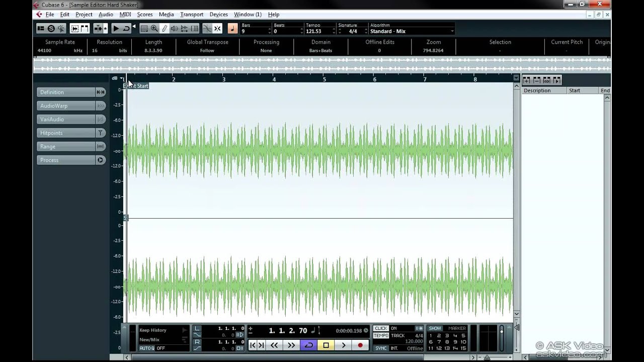This screenshot has width=644, height=362.
Task: Select the Draw pencil tool
Action: coord(164,29)
